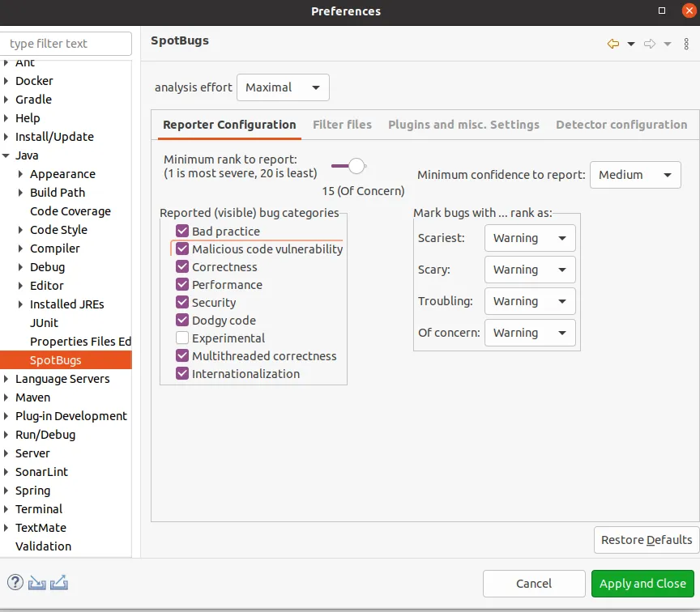
Task: Uncheck Dodgy code category
Action: (x=182, y=321)
